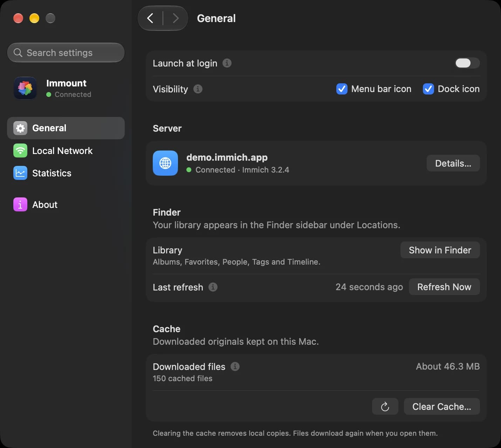Click the Show in Finder button
Screen dimensions: 501x448
click(440, 250)
